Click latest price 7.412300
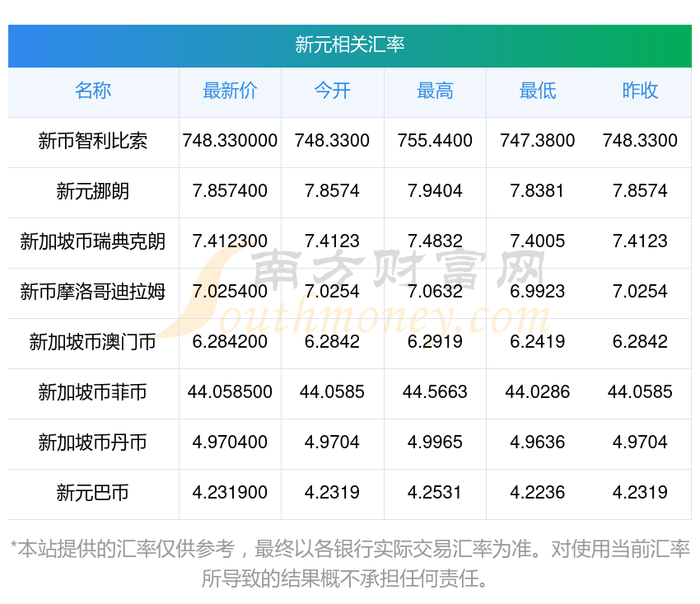 point(230,241)
